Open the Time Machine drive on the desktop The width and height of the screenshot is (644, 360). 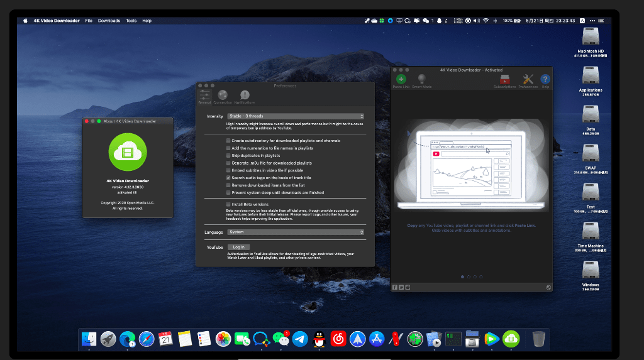coord(591,232)
